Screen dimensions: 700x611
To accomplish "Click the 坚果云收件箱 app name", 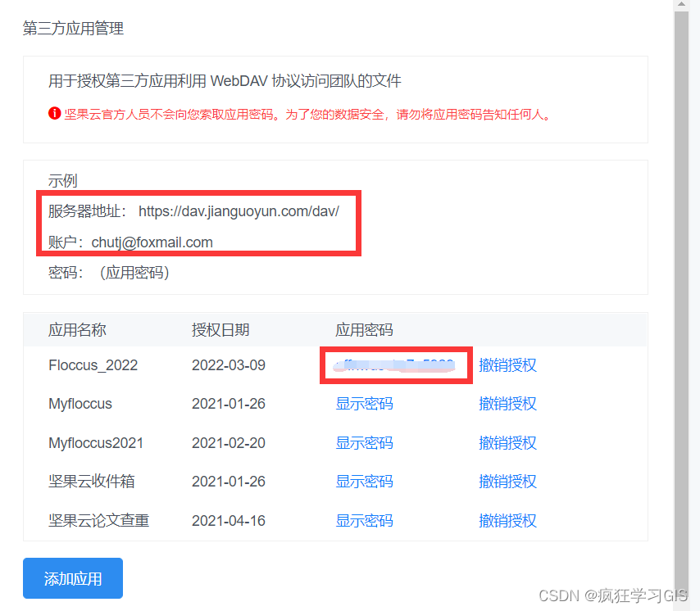I will coord(92,482).
